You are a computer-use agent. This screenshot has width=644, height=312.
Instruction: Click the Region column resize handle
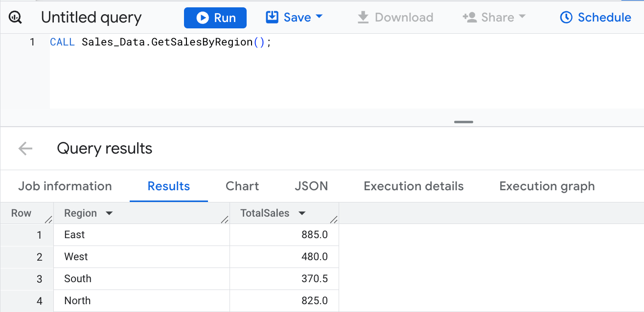point(225,220)
